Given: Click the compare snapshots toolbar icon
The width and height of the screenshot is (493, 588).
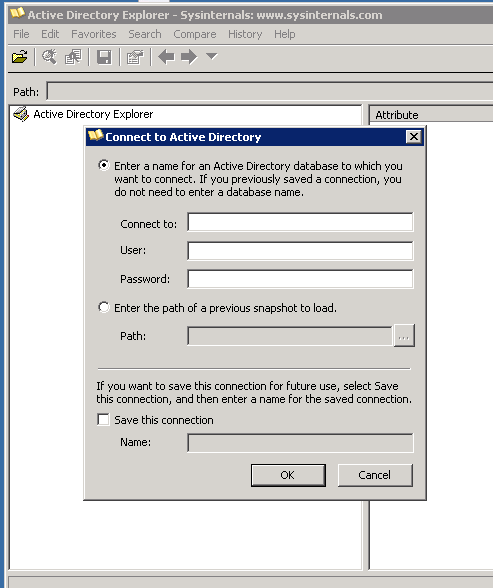Looking at the screenshot, I should (73, 57).
